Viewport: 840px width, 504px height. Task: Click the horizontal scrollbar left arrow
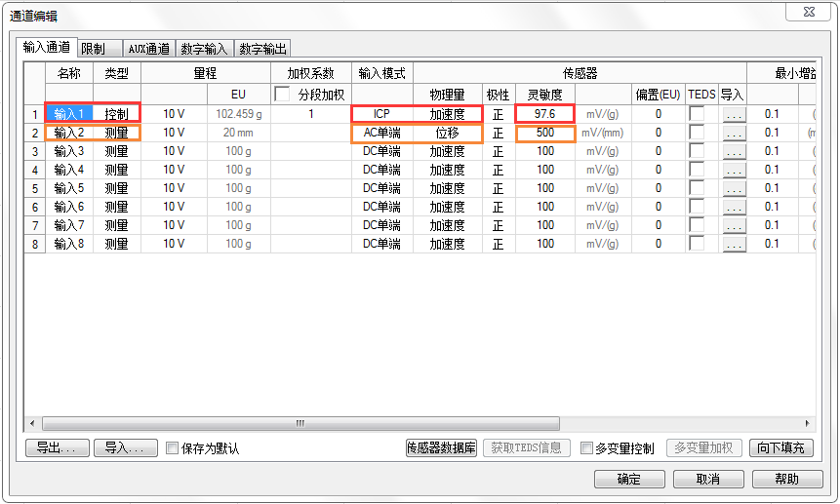32,424
